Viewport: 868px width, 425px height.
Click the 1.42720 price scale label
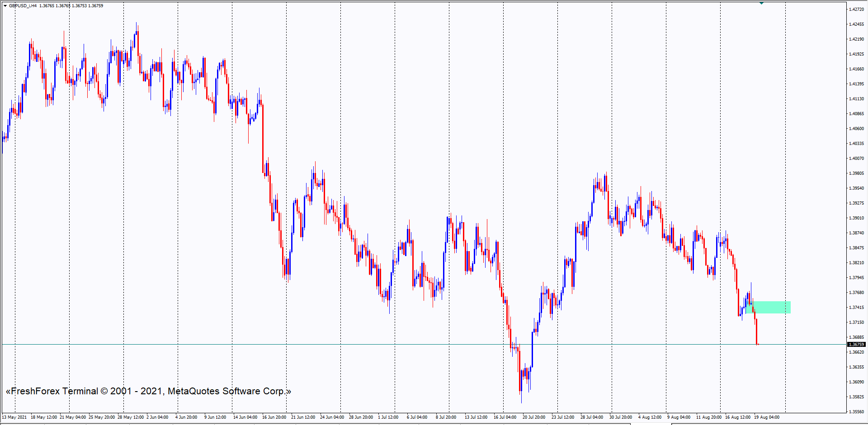856,9
